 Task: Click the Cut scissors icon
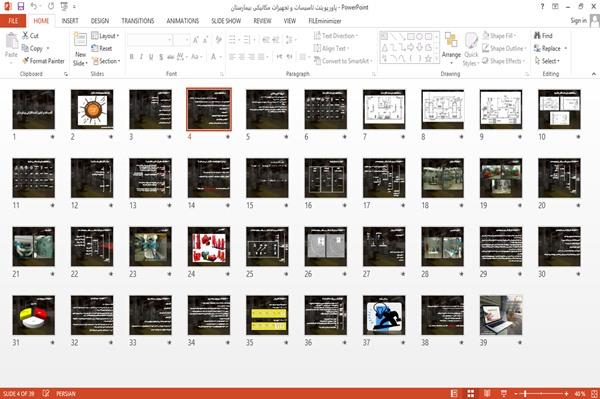click(x=26, y=36)
